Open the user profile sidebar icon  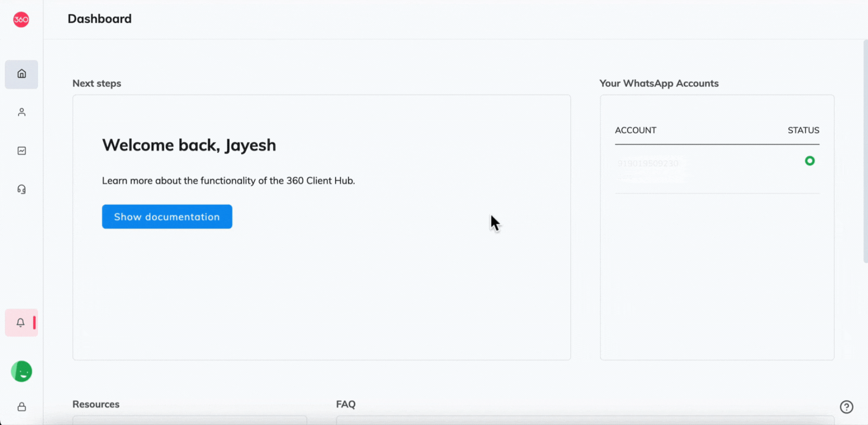click(21, 113)
